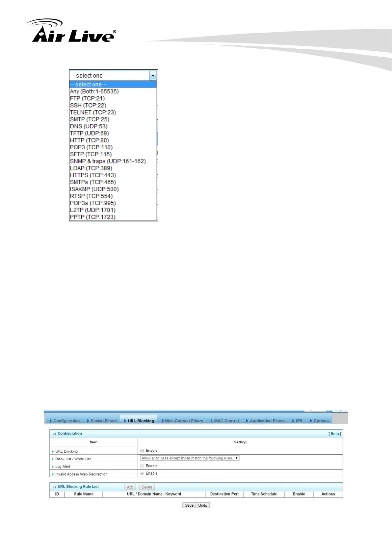Select Any (Both:1-65535) service option

(94, 91)
